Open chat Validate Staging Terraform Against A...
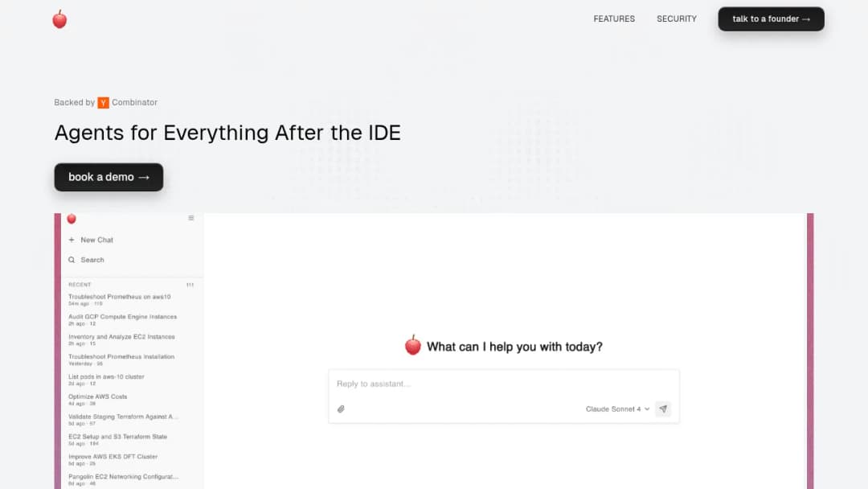Image resolution: width=868 pixels, height=489 pixels. (x=123, y=419)
